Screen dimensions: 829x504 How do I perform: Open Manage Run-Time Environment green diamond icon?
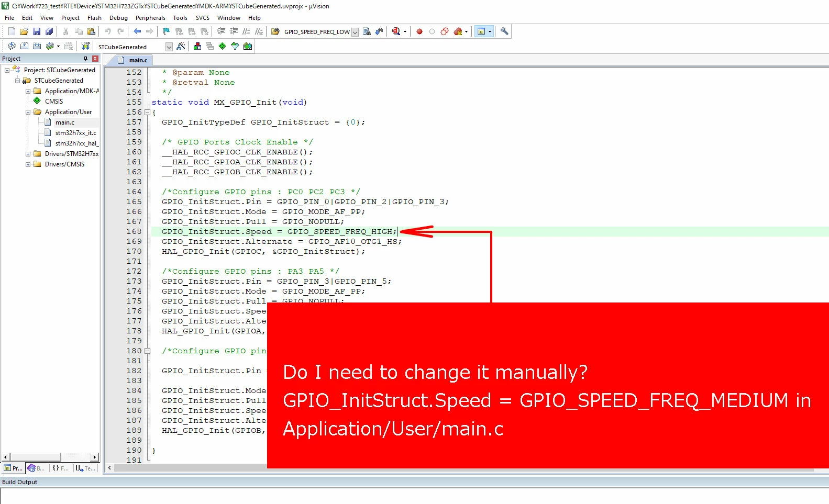coord(223,46)
